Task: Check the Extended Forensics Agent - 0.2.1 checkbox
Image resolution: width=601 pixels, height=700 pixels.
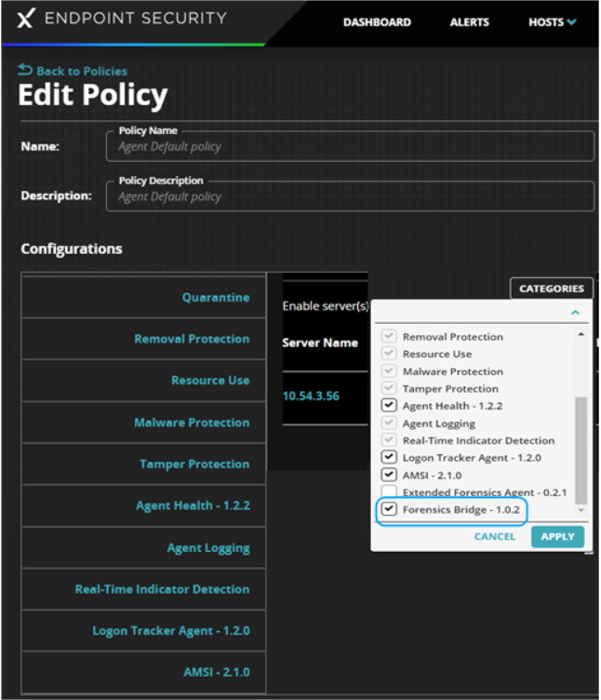Action: tap(389, 491)
